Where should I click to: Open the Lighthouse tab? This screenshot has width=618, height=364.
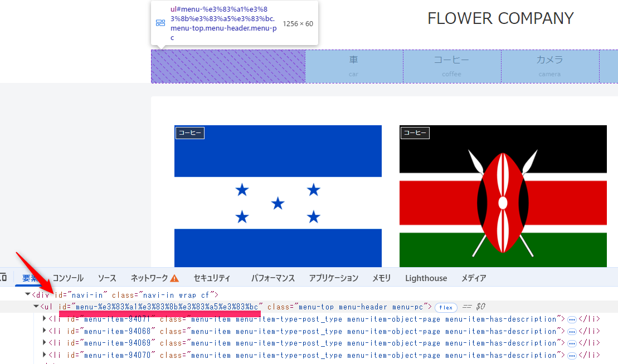click(426, 278)
